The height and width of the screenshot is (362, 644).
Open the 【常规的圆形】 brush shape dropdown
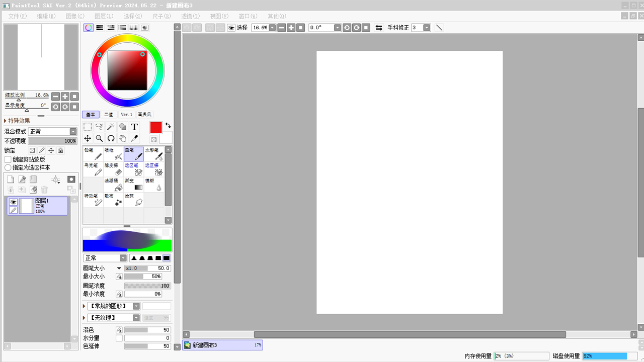[113, 306]
